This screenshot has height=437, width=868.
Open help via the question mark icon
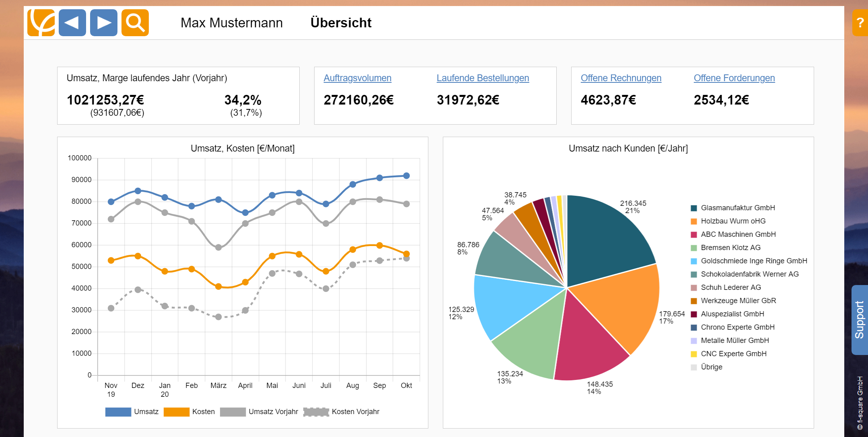point(860,23)
